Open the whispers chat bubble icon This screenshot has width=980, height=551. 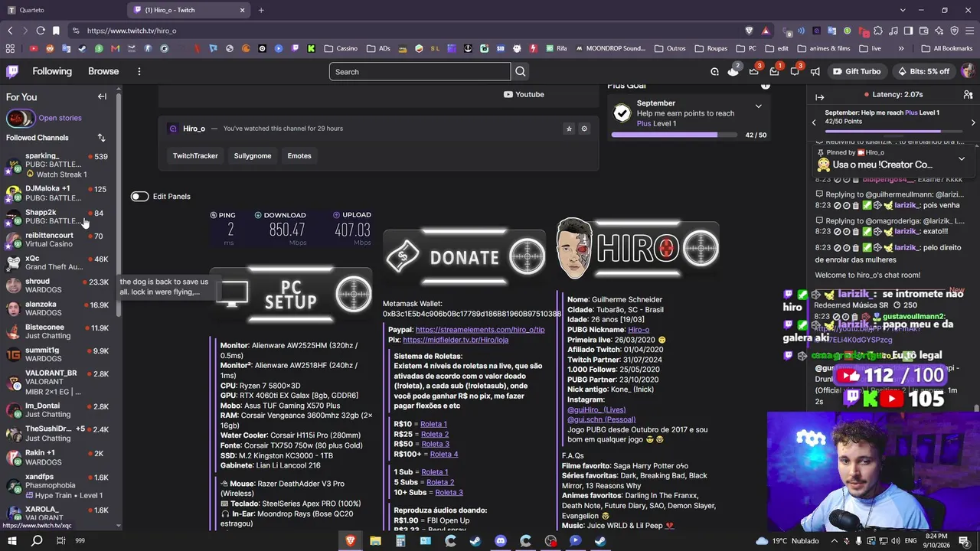[795, 71]
